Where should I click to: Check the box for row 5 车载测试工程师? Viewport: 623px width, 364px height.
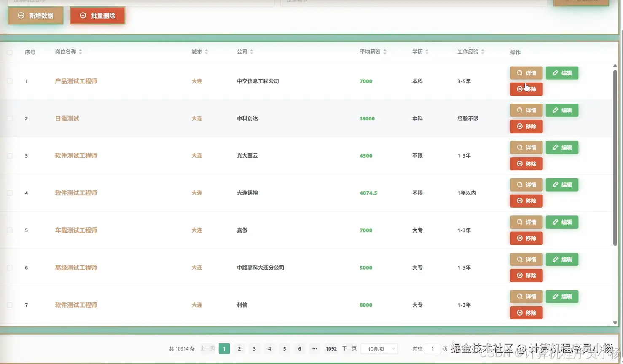click(10, 230)
